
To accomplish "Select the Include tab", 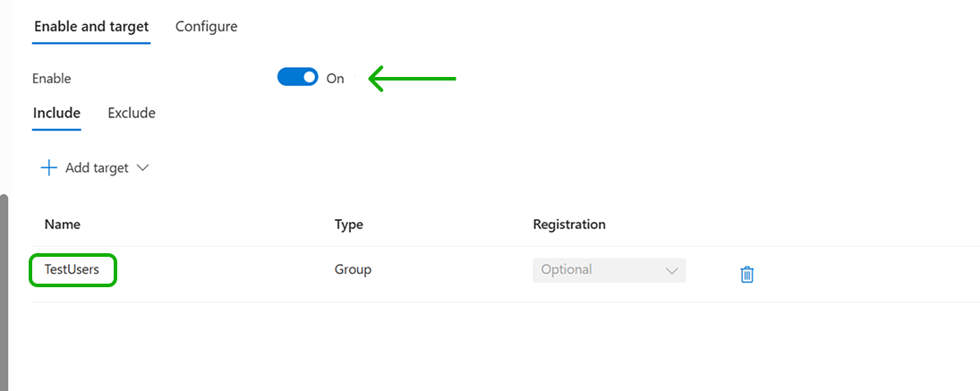I will pyautogui.click(x=56, y=113).
